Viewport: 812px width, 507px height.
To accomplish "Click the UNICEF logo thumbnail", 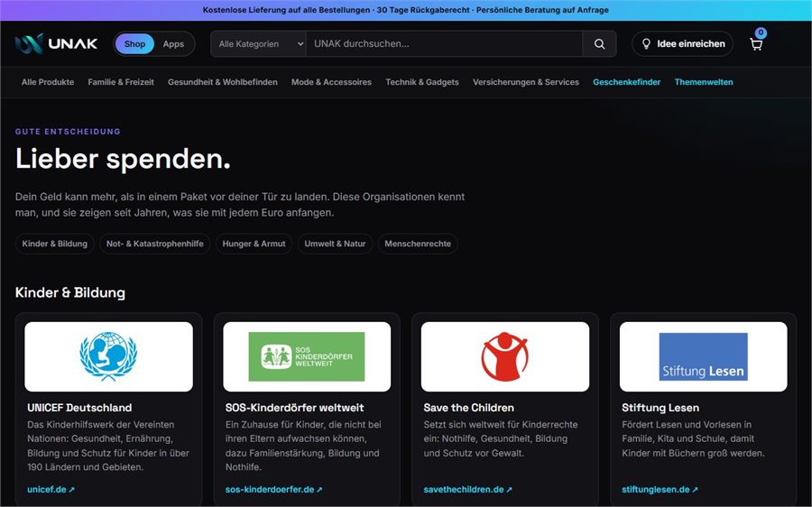I will [109, 356].
